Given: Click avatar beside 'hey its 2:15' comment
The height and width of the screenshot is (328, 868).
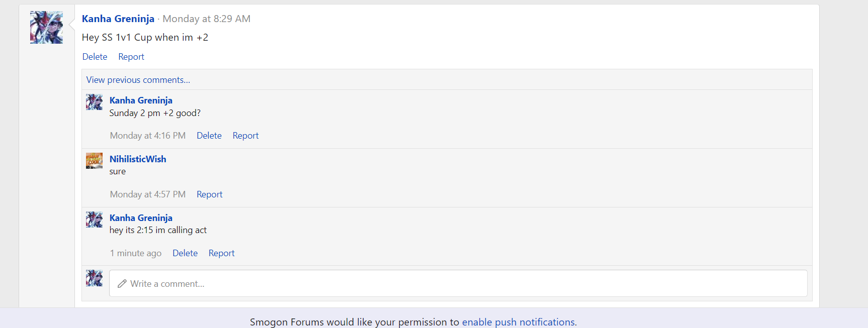Looking at the screenshot, I should click(x=94, y=220).
